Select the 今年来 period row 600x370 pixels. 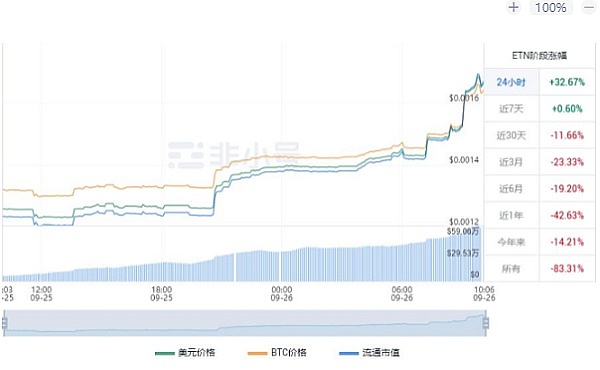click(x=511, y=242)
